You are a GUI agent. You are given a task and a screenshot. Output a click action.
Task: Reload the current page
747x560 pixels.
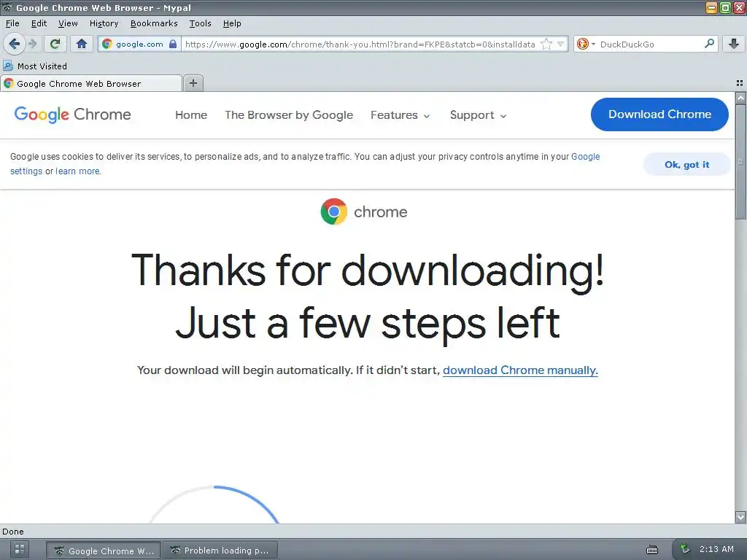pos(55,44)
